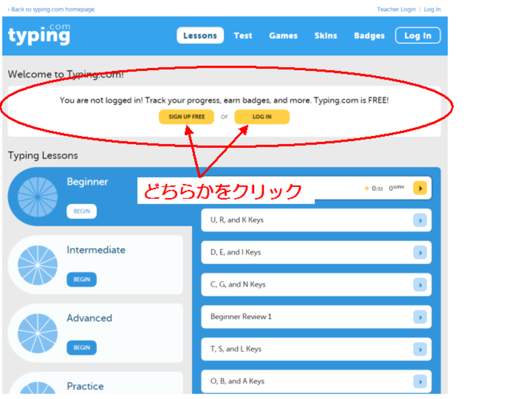The width and height of the screenshot is (532, 399).
Task: Click the Advanced progress pie chart
Action: pos(38,334)
